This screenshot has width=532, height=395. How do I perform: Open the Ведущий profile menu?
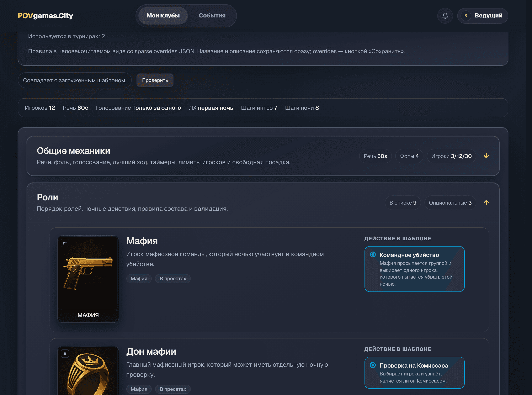(482, 16)
